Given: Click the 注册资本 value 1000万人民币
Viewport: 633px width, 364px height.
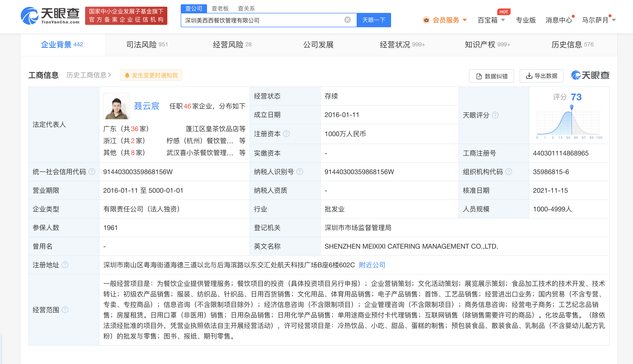Looking at the screenshot, I should click(345, 134).
